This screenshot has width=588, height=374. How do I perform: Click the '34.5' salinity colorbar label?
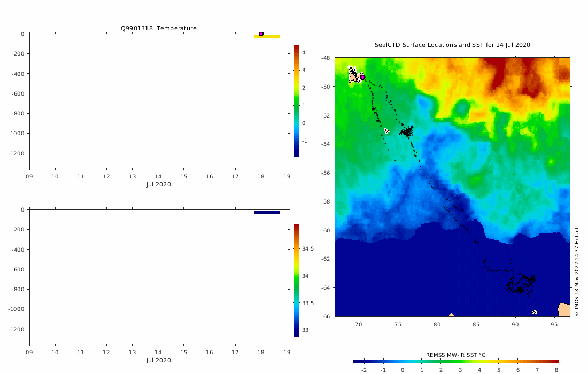308,249
